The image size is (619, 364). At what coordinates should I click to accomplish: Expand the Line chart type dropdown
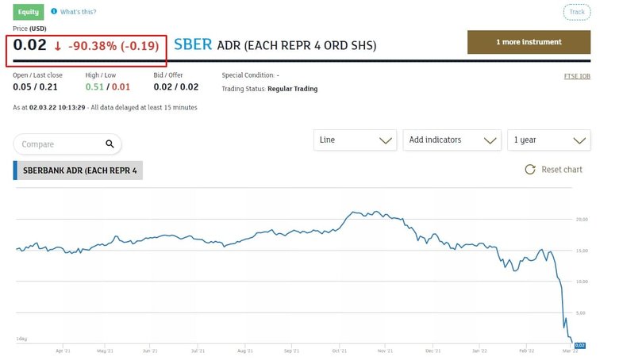pyautogui.click(x=354, y=140)
